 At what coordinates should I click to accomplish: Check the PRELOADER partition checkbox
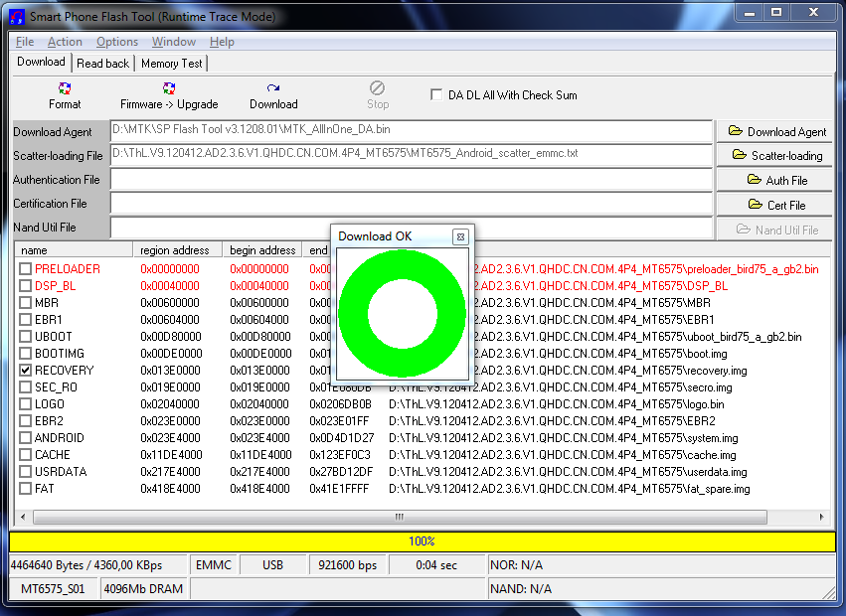click(x=26, y=269)
